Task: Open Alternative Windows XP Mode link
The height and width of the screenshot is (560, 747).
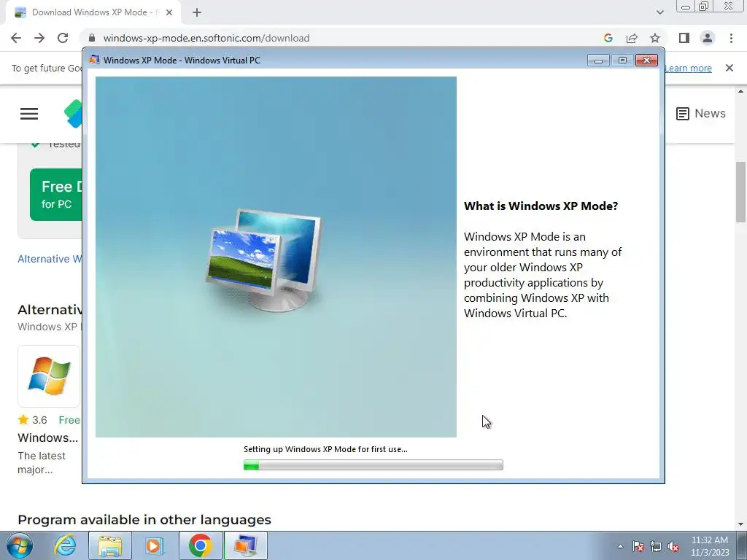Action: (x=50, y=259)
